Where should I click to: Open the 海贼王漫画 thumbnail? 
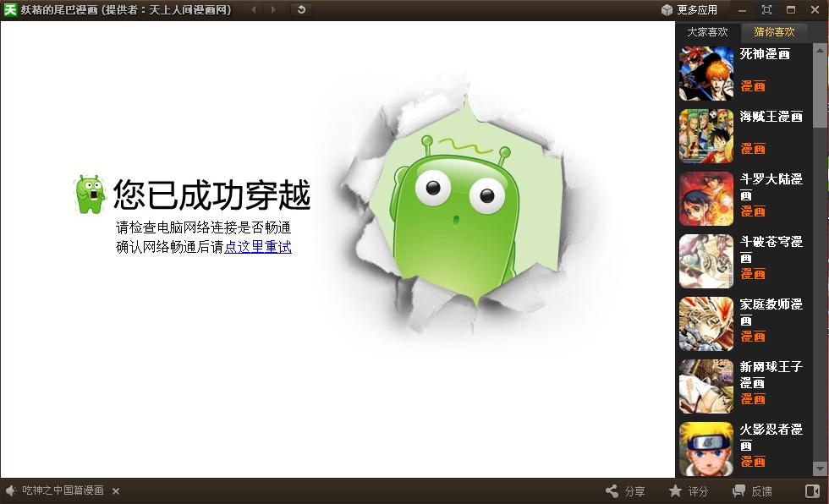point(706,136)
